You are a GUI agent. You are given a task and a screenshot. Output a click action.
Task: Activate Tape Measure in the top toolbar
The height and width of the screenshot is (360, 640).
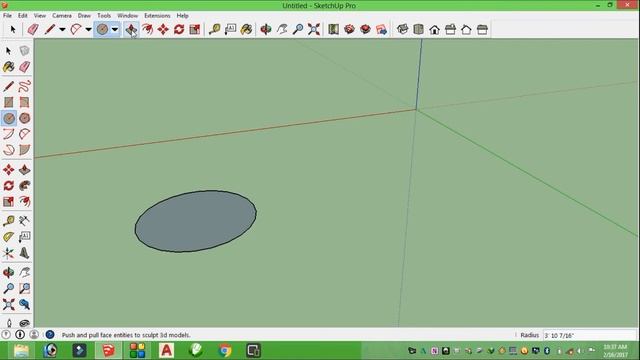tap(214, 29)
